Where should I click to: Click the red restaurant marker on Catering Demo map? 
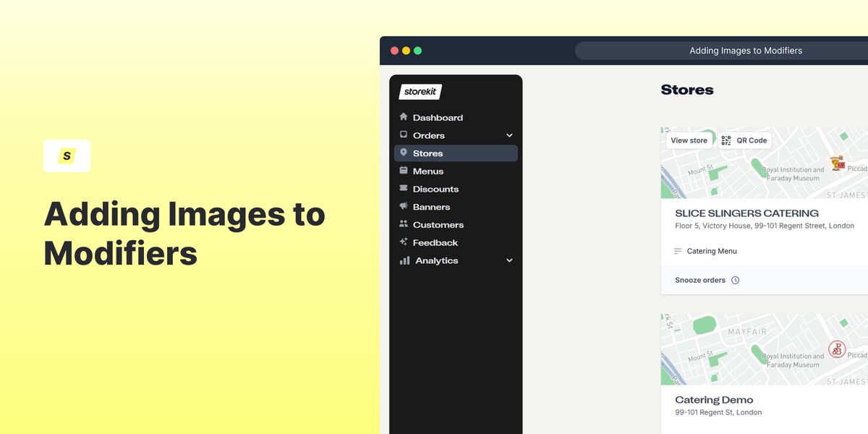point(837,349)
